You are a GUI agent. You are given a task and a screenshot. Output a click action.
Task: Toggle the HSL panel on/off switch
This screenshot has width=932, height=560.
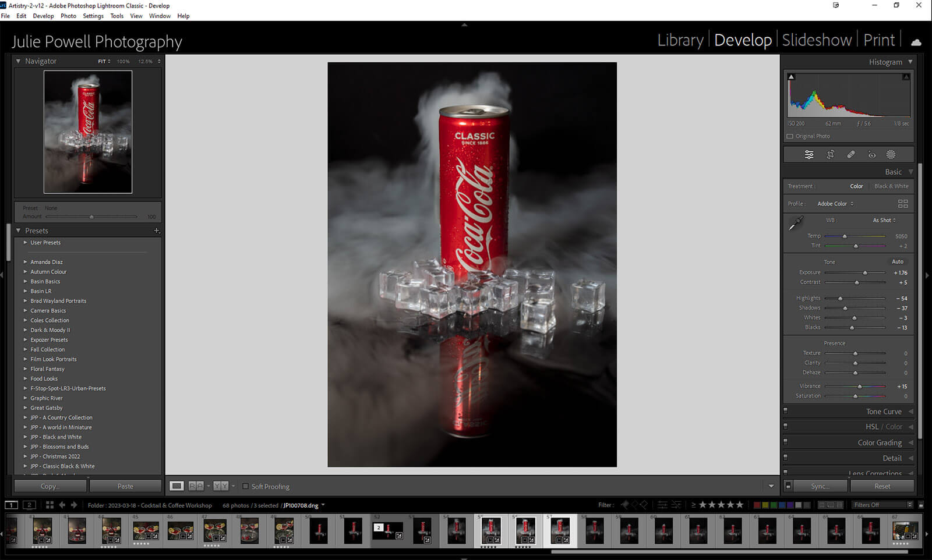tap(785, 426)
